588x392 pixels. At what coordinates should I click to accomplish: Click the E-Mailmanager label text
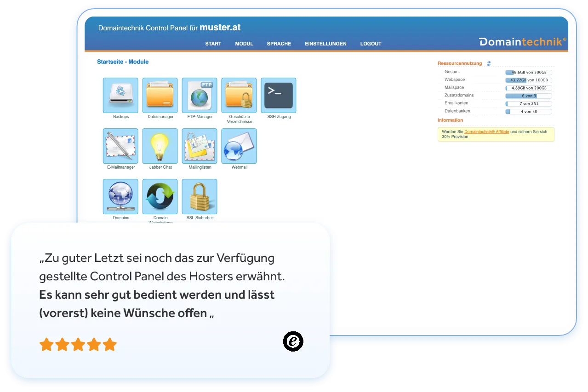(x=121, y=167)
